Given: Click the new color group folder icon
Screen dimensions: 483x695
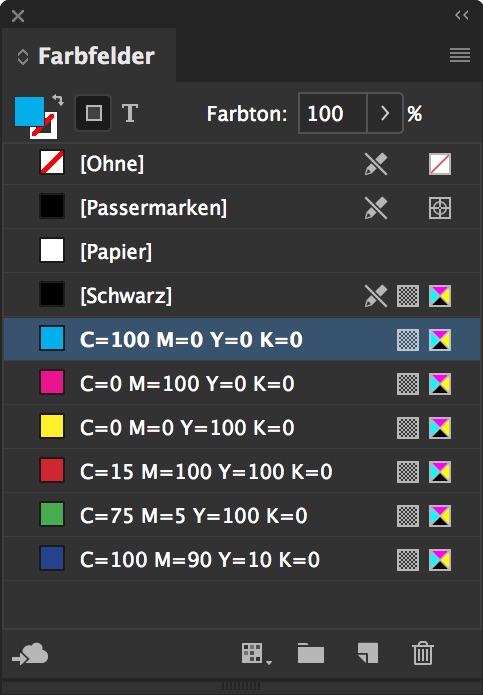Looking at the screenshot, I should 311,653.
